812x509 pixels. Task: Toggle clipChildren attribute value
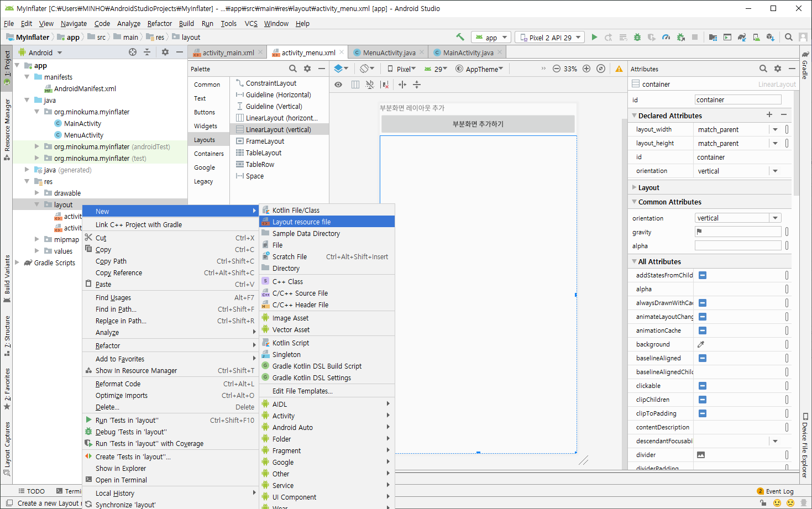703,400
